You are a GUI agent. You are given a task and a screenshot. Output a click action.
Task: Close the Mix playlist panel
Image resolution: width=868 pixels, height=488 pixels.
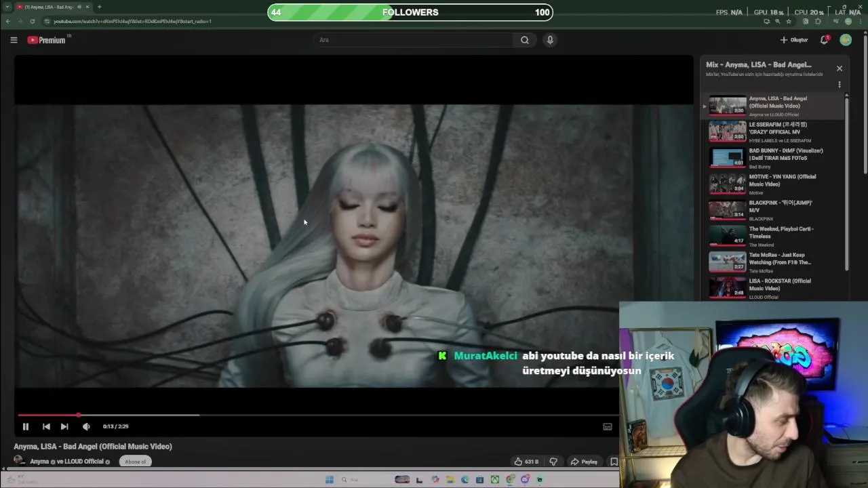point(840,68)
